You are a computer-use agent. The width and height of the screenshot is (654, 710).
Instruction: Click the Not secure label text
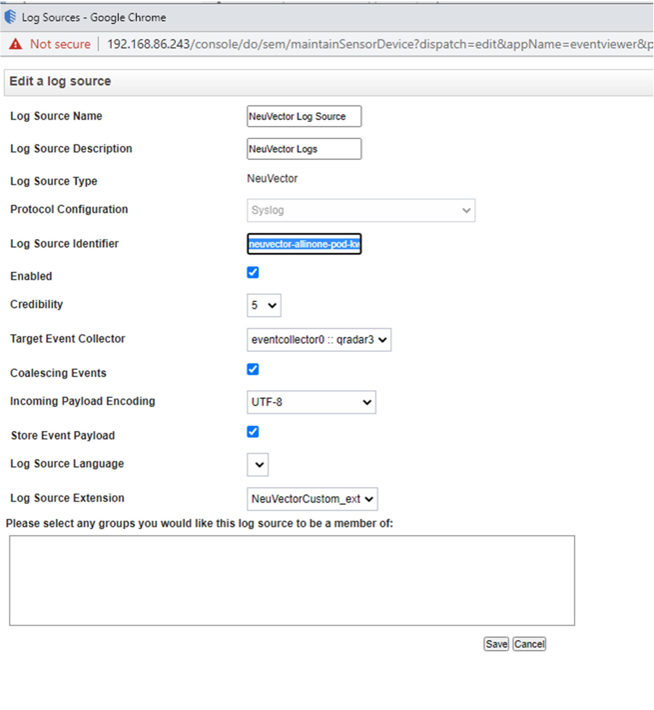(60, 44)
